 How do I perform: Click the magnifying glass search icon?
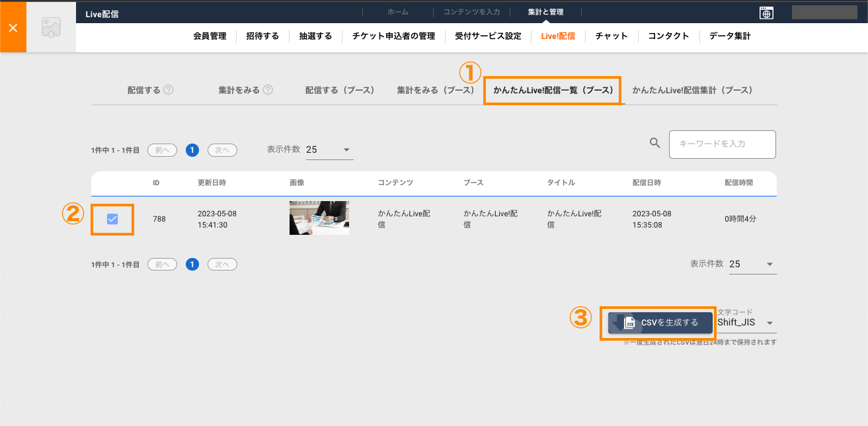[655, 143]
